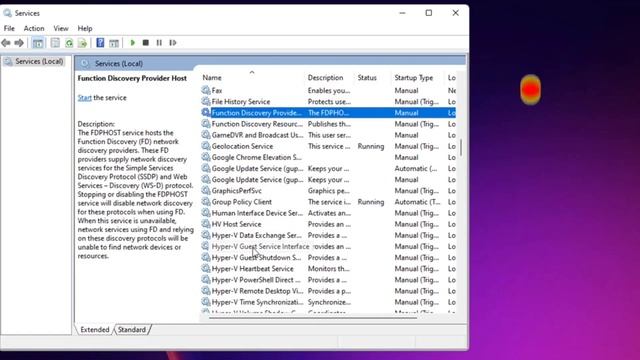640x360 pixels.
Task: Toggle the action pane toolbar icon
Action: 114,43
